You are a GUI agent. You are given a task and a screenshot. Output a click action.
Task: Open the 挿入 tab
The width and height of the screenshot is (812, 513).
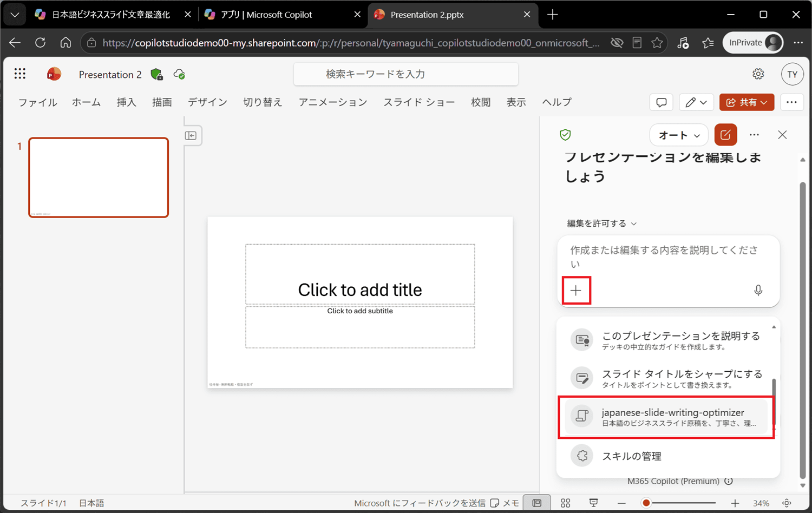(x=127, y=102)
